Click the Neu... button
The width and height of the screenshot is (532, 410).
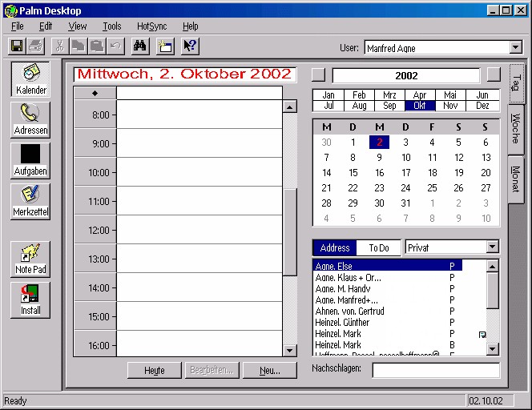pyautogui.click(x=270, y=370)
